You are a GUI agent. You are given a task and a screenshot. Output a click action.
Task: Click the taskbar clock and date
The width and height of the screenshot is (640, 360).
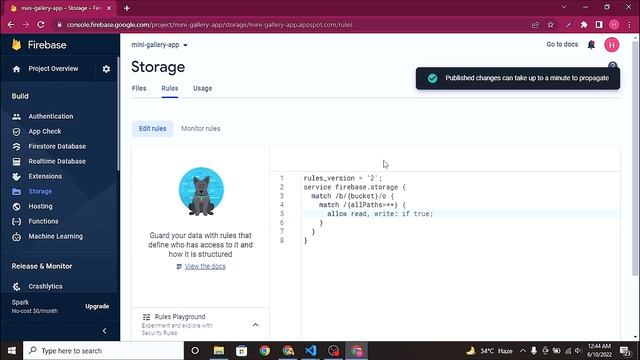click(x=599, y=351)
